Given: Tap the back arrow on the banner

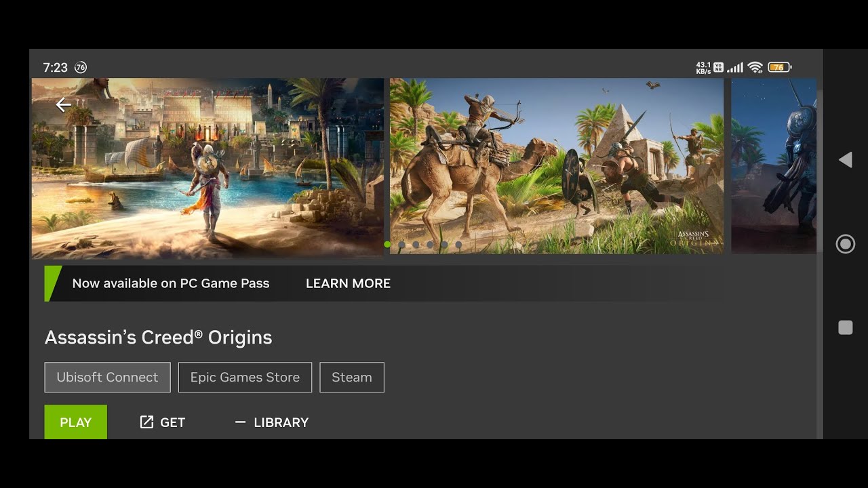Looking at the screenshot, I should tap(64, 105).
